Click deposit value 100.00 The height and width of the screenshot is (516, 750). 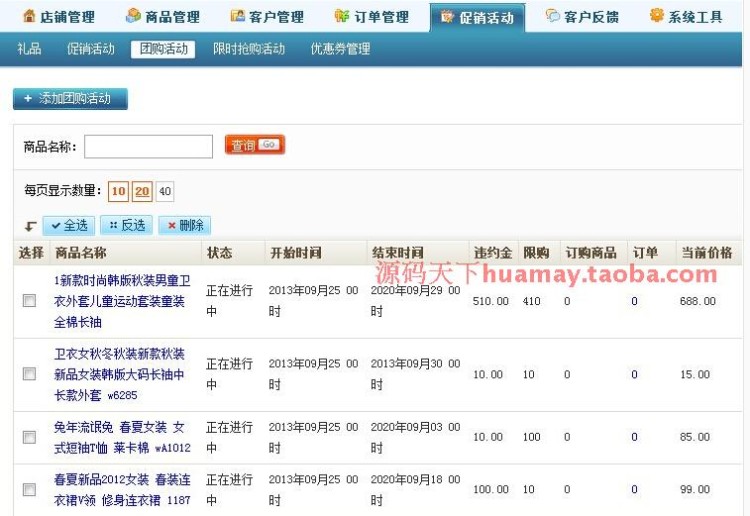[x=491, y=490]
